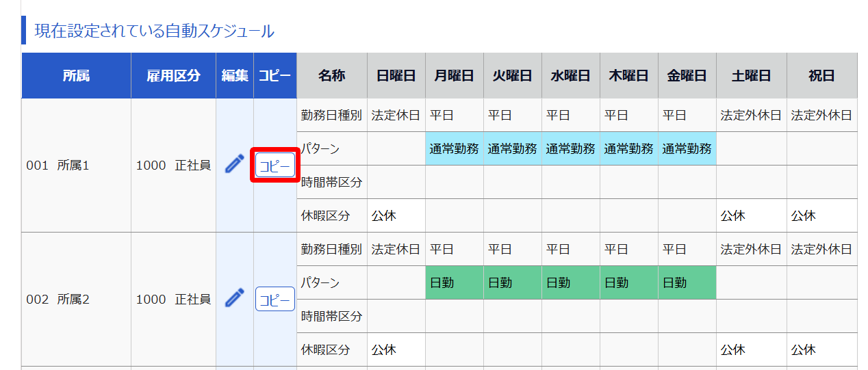Click Wednesday 通常勤務 pattern cell

(571, 148)
